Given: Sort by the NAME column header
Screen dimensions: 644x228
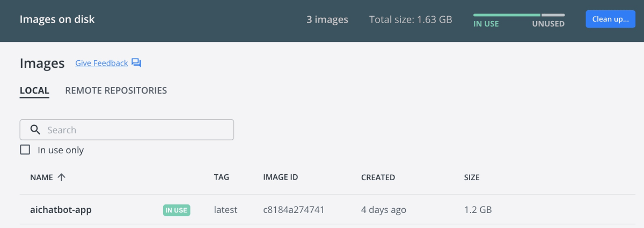Looking at the screenshot, I should [41, 177].
